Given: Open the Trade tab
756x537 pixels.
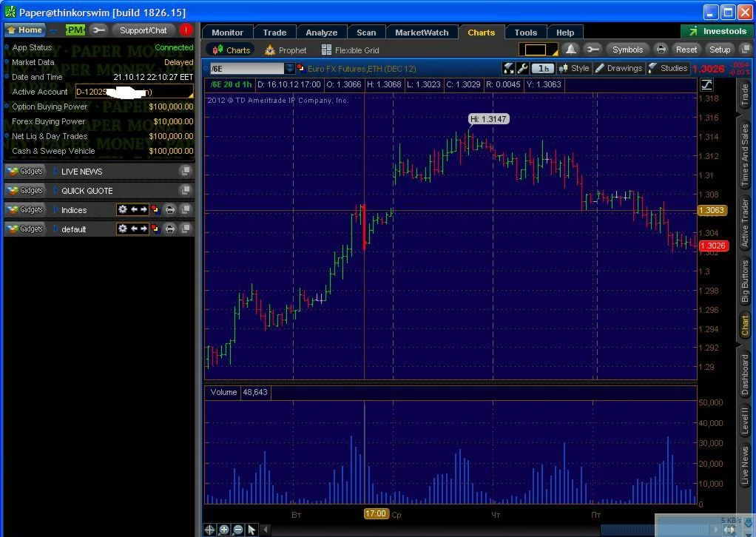Looking at the screenshot, I should click(274, 33).
